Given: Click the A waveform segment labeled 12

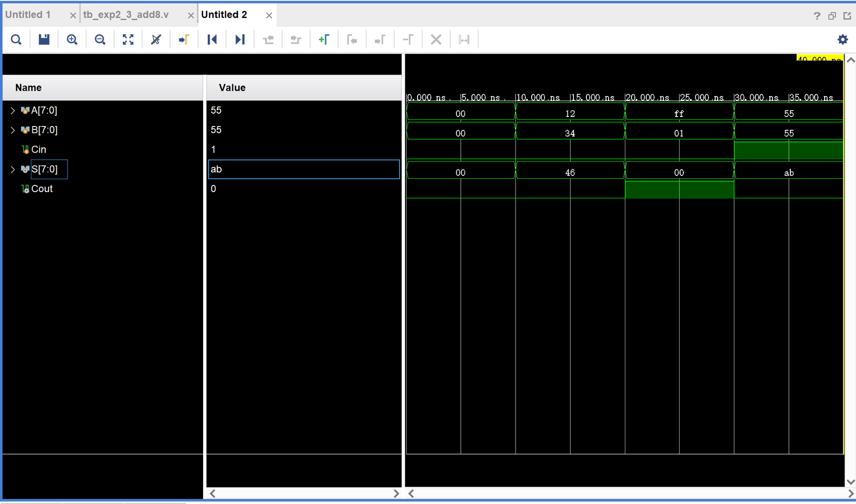Looking at the screenshot, I should (570, 112).
